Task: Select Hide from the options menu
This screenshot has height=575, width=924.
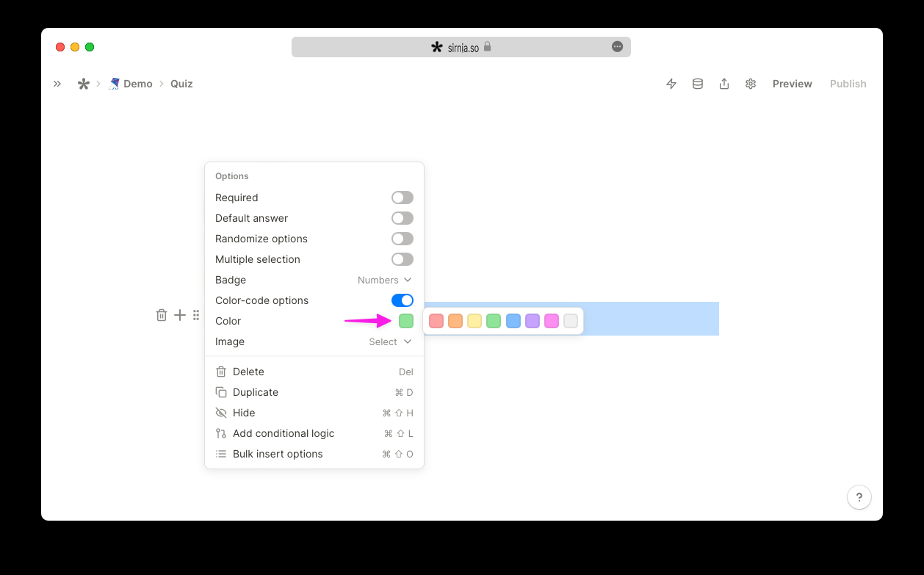Action: coord(314,413)
